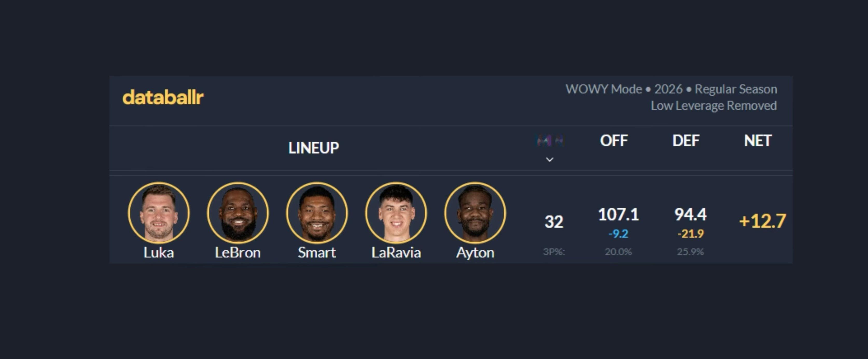Viewport: 868px width, 359px height.
Task: Click the 94.4 defensive rating number
Action: (690, 215)
